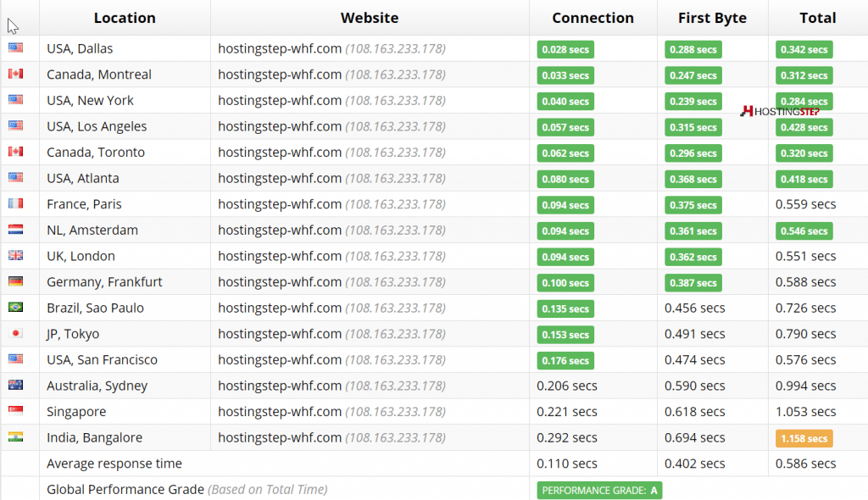Click the 0.057 secs connection badge

tap(565, 127)
